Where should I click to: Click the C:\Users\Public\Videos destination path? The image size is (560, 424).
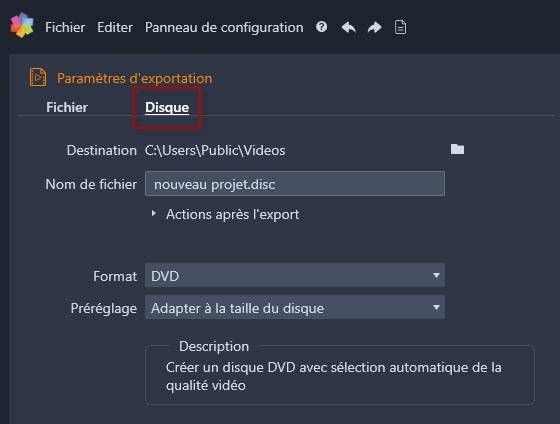pos(215,150)
